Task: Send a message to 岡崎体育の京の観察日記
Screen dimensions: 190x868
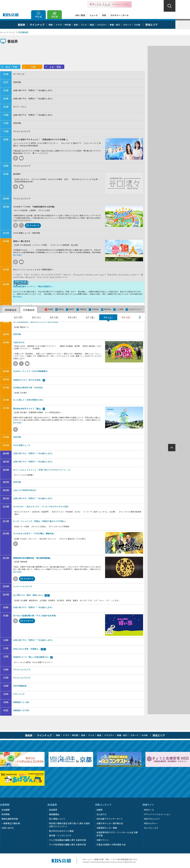Action: point(27,579)
